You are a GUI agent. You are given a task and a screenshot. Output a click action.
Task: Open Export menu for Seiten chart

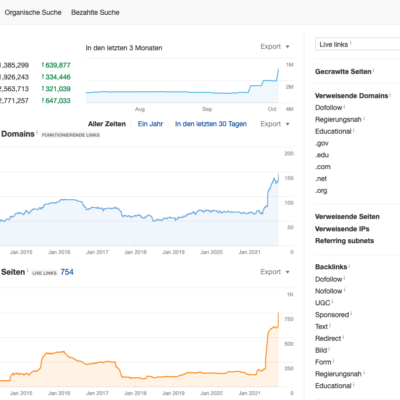click(275, 272)
